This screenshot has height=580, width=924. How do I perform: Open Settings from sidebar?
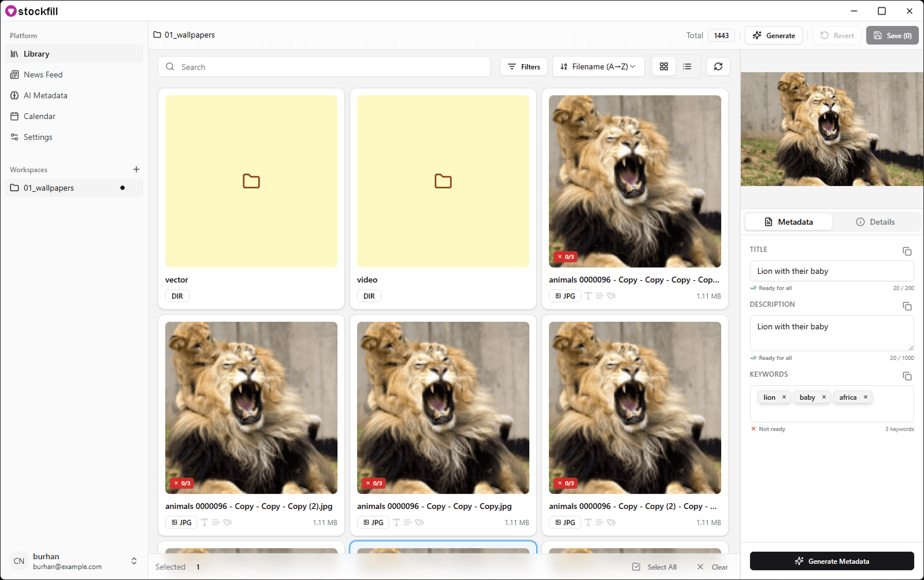(x=74, y=137)
